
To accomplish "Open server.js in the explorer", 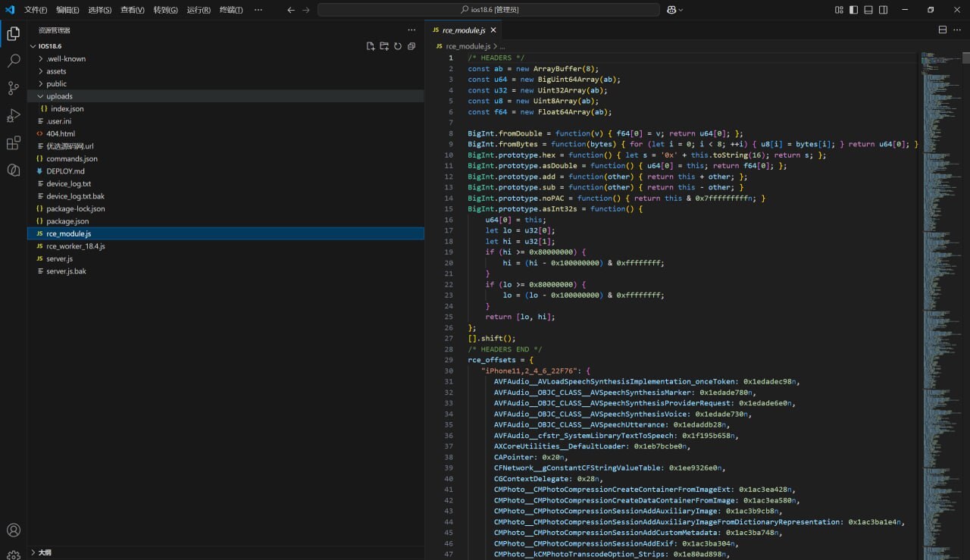I will pyautogui.click(x=226, y=258).
